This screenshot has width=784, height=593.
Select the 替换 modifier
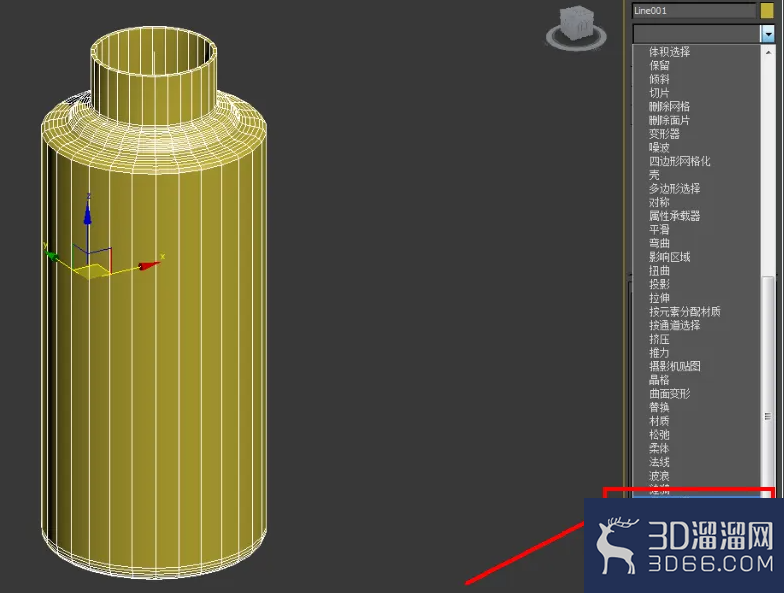(x=659, y=408)
